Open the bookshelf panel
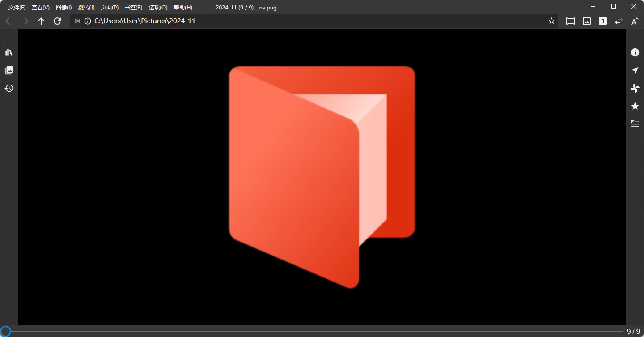This screenshot has height=337, width=644. tap(9, 52)
